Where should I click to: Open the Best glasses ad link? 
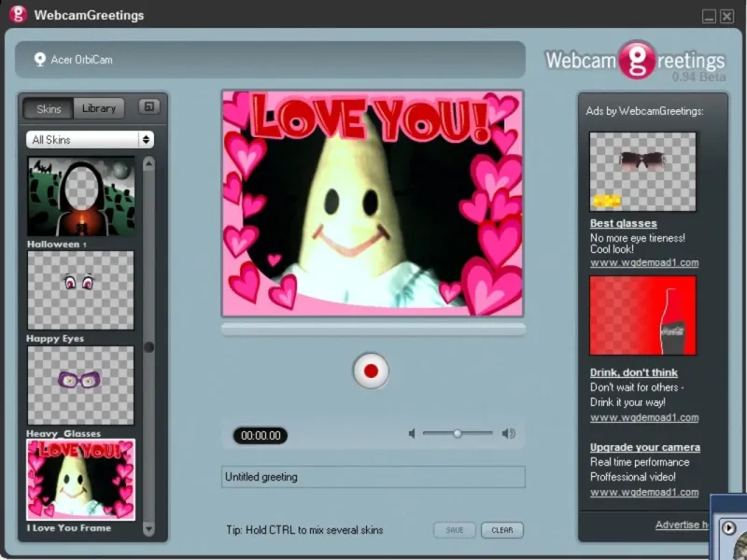(623, 224)
